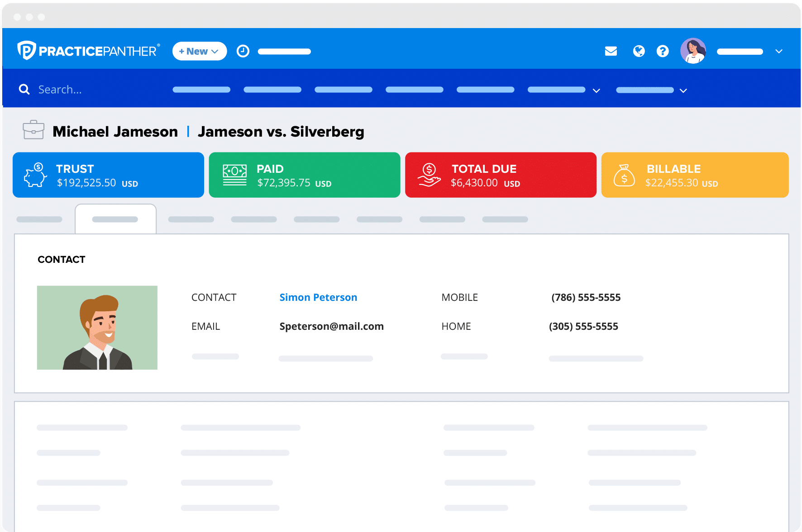Open the mail envelope icon

(x=611, y=51)
